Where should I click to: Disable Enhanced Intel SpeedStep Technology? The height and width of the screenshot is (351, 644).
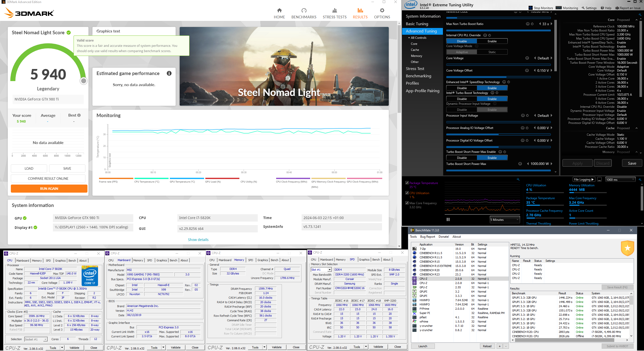462,88
